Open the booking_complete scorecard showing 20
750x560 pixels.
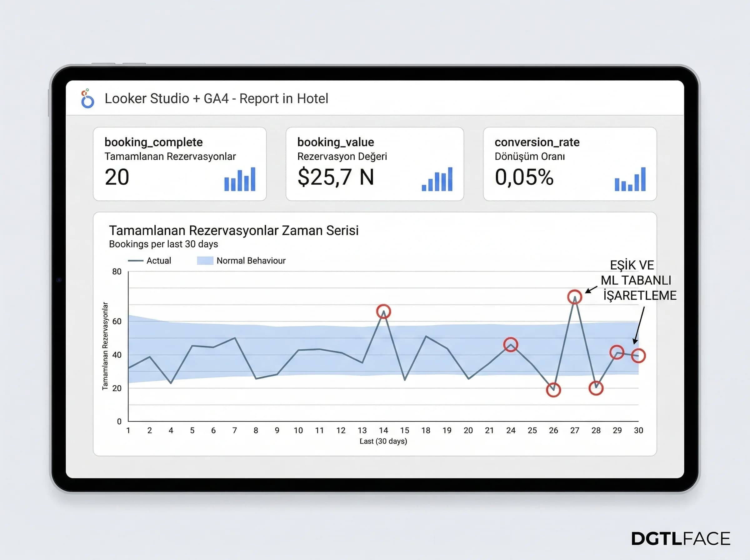pos(180,164)
